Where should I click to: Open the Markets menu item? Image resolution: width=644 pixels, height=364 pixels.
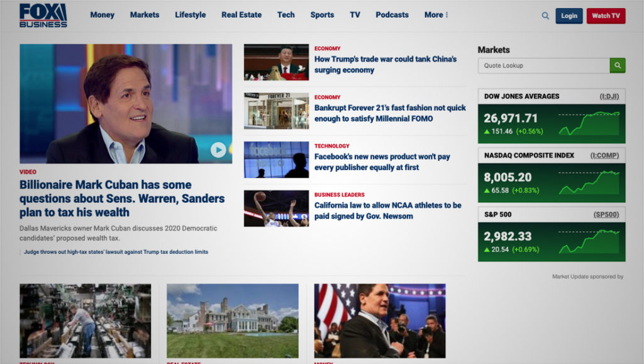145,14
